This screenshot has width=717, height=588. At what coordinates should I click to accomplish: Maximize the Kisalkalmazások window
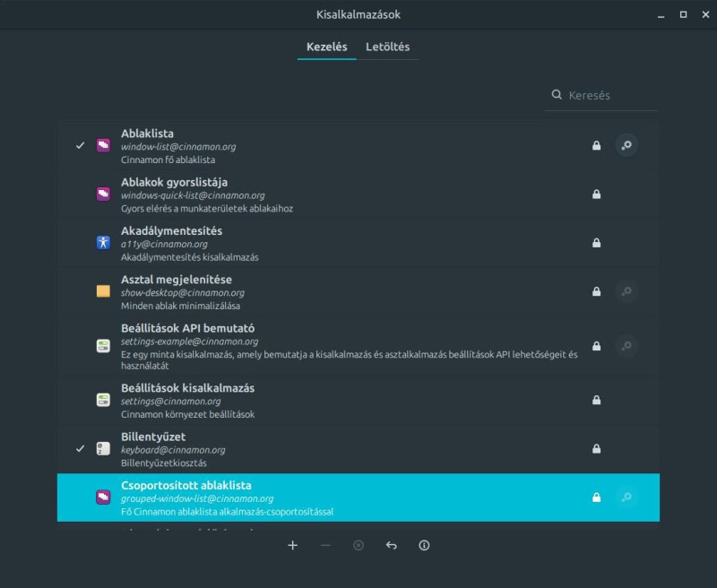click(x=683, y=14)
